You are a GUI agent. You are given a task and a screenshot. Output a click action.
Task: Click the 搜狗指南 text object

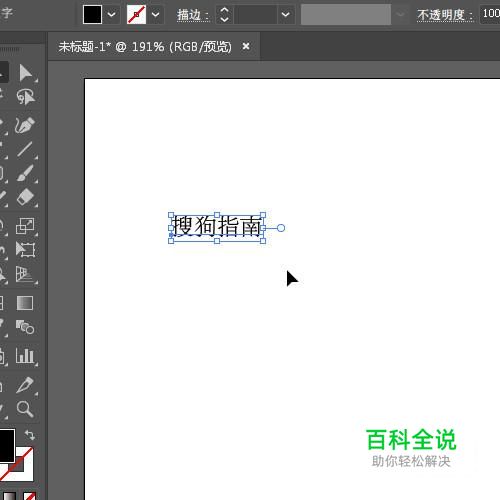217,226
